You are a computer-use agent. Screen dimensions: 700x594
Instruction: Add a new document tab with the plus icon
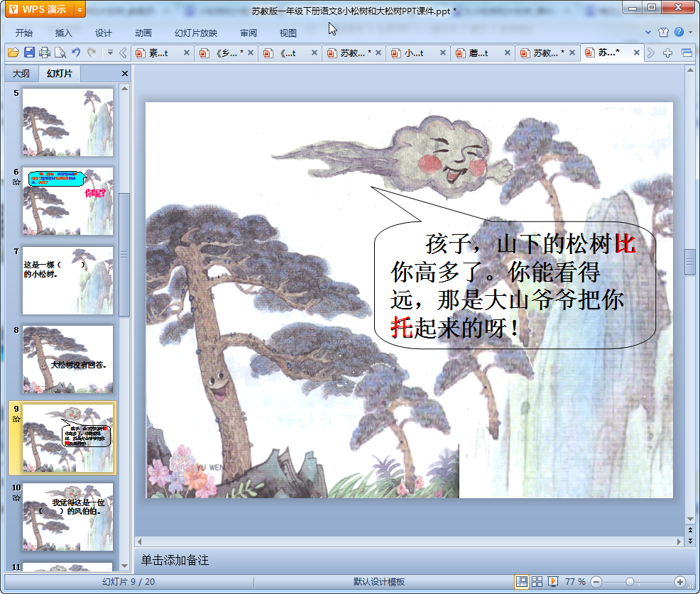[667, 53]
